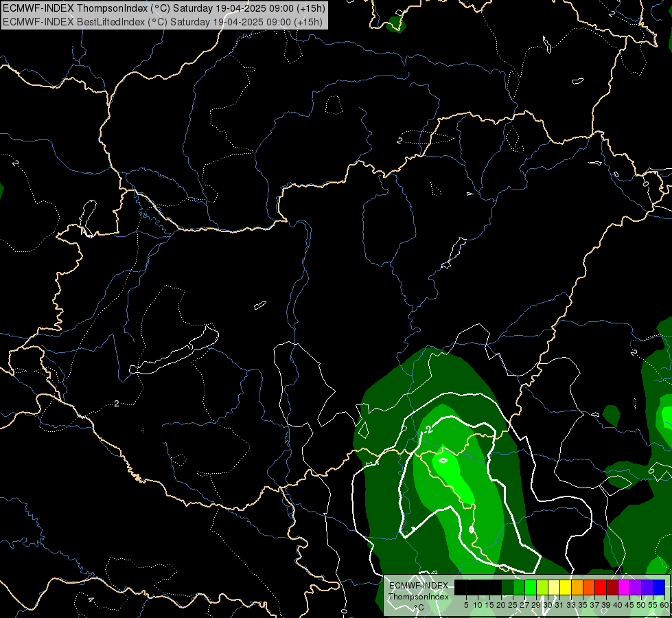Screen dimensions: 672x618
Task: Select the magenta 40–45 legend swatch
Action: [624, 588]
